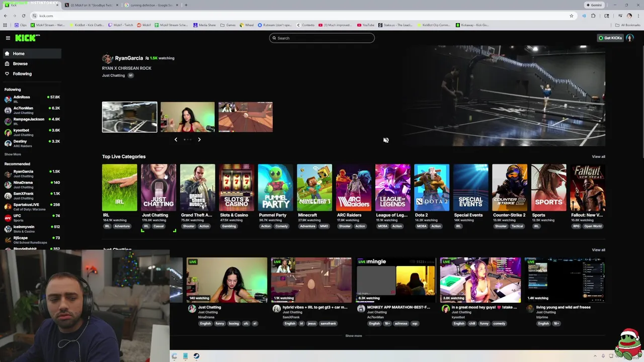
Task: Open Destiny channel in Following list
Action: click(31, 143)
